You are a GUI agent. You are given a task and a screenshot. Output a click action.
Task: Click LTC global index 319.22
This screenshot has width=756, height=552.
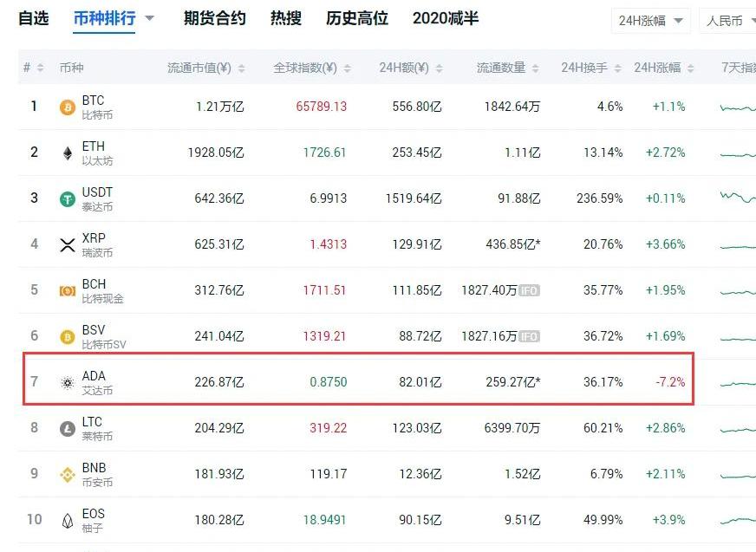(328, 428)
